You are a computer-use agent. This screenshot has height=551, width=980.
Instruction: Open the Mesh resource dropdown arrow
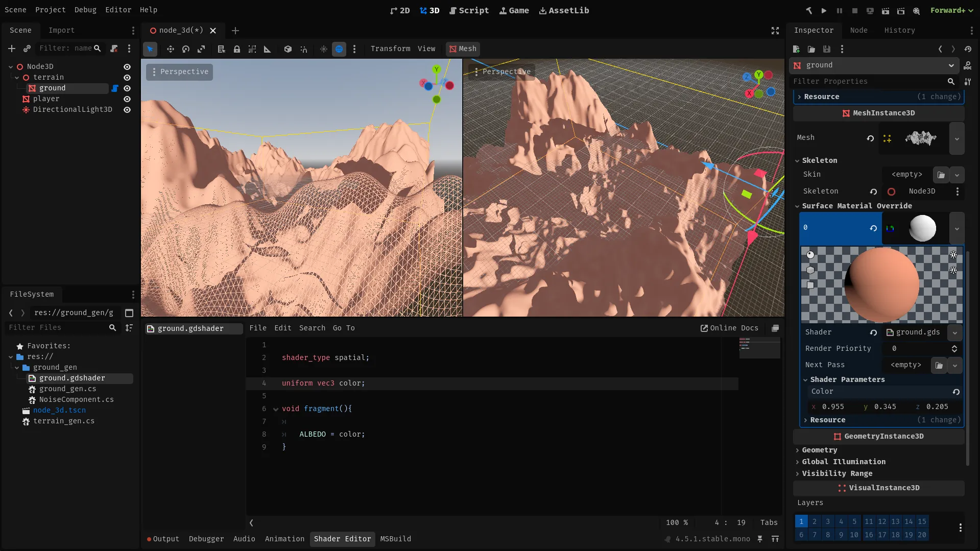pyautogui.click(x=956, y=138)
